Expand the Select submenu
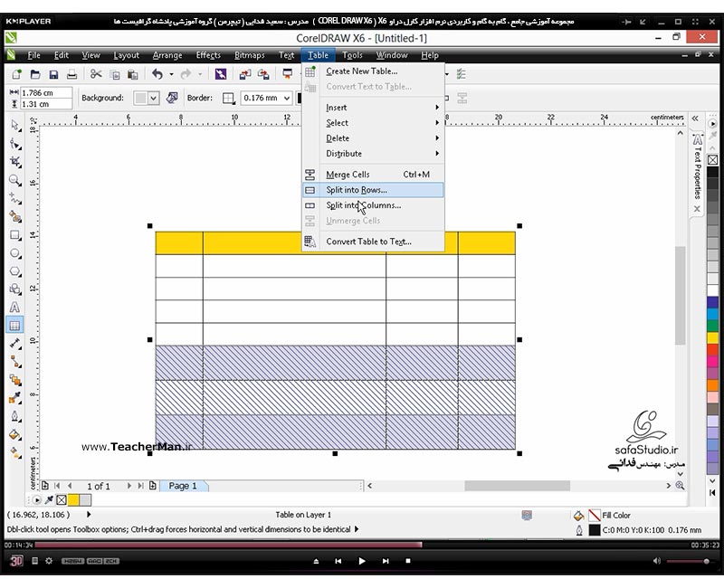 click(373, 123)
